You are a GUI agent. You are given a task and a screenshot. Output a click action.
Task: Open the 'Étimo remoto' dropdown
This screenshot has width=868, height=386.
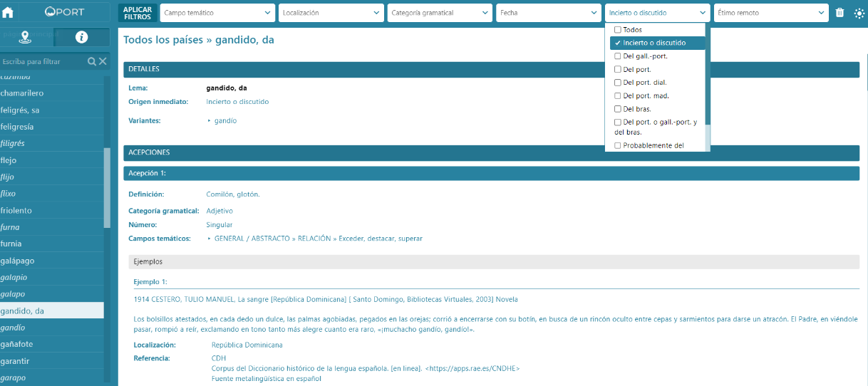771,13
